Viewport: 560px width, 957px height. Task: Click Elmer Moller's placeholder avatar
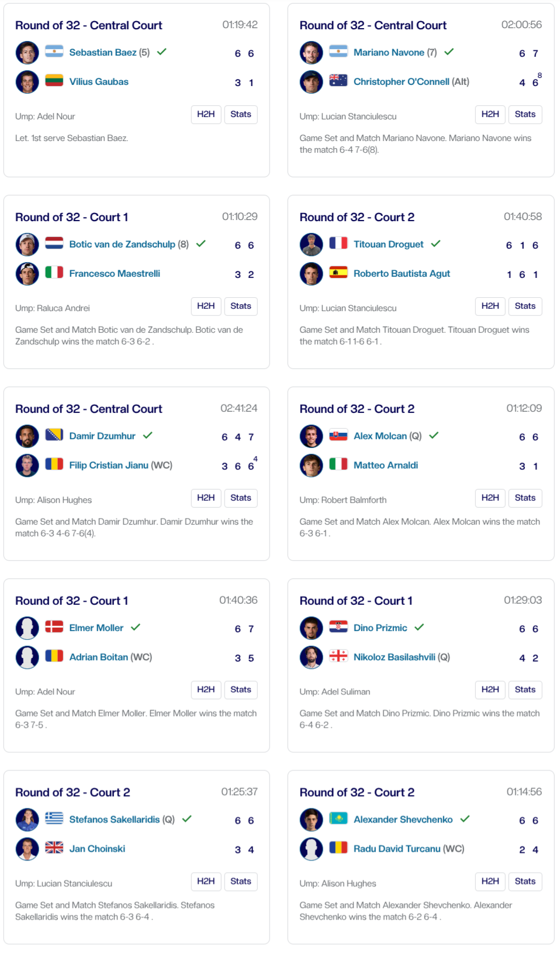tap(27, 628)
